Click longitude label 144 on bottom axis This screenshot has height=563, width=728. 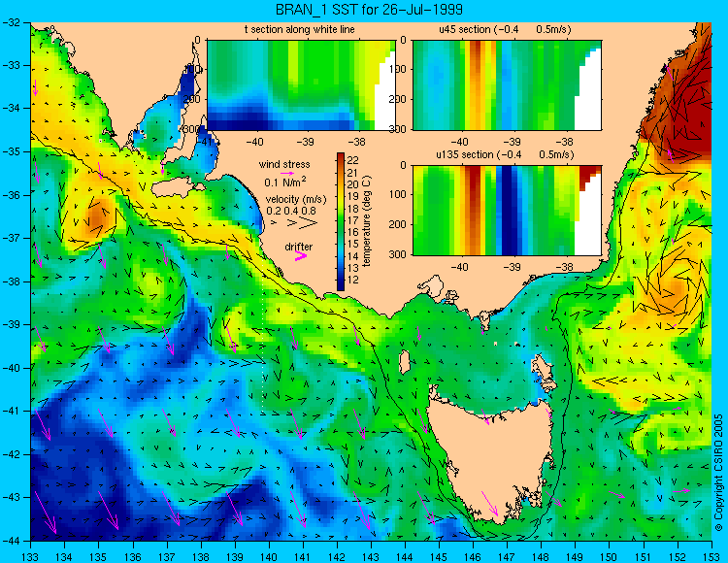click(x=405, y=556)
